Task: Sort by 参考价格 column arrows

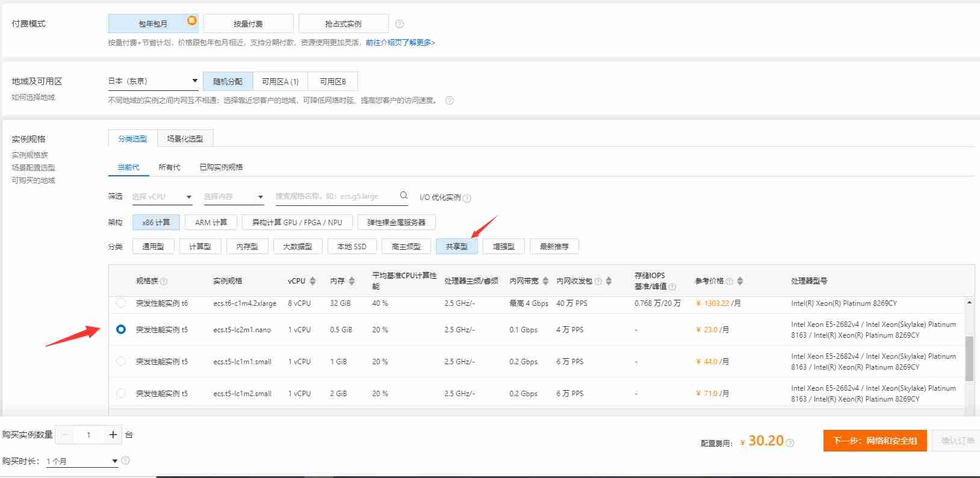Action: [740, 281]
